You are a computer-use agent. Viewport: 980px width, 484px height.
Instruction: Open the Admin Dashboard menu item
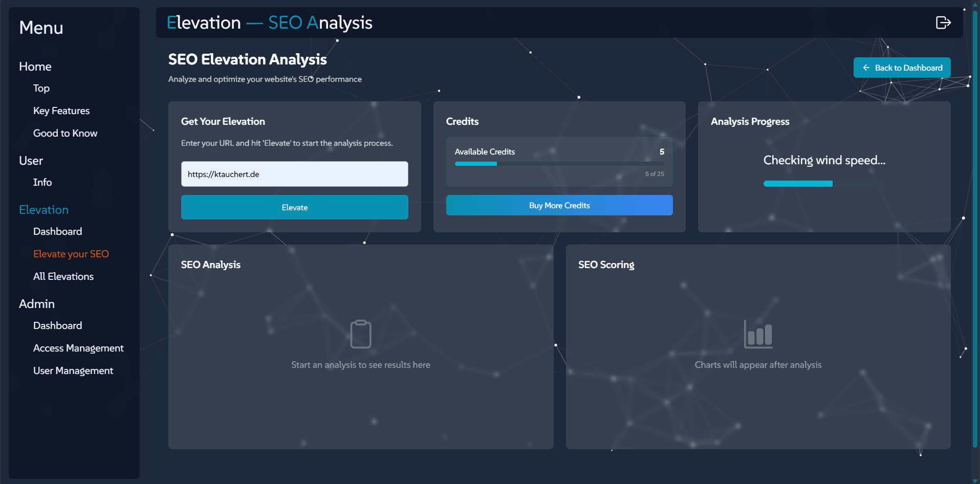(57, 325)
